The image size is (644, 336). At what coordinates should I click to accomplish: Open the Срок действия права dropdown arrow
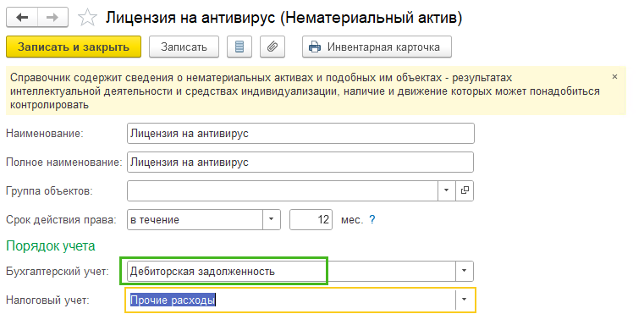[272, 220]
